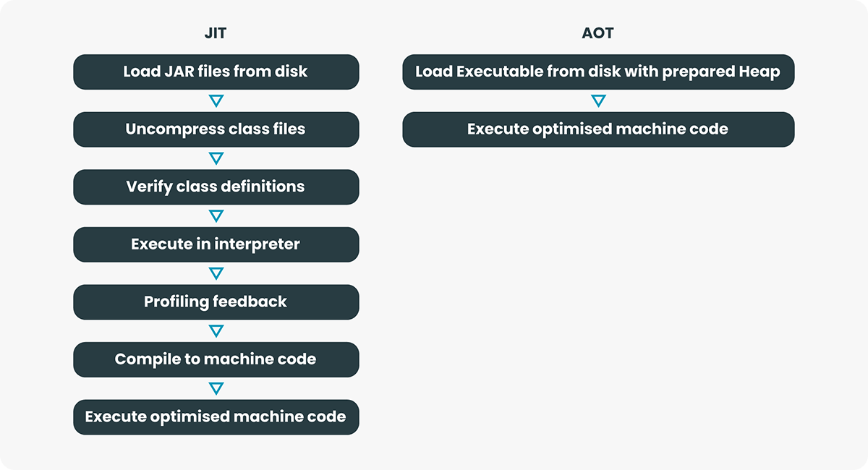Click the word 'JAR' in the first JIT box
The height and width of the screenshot is (470, 868).
click(x=170, y=72)
